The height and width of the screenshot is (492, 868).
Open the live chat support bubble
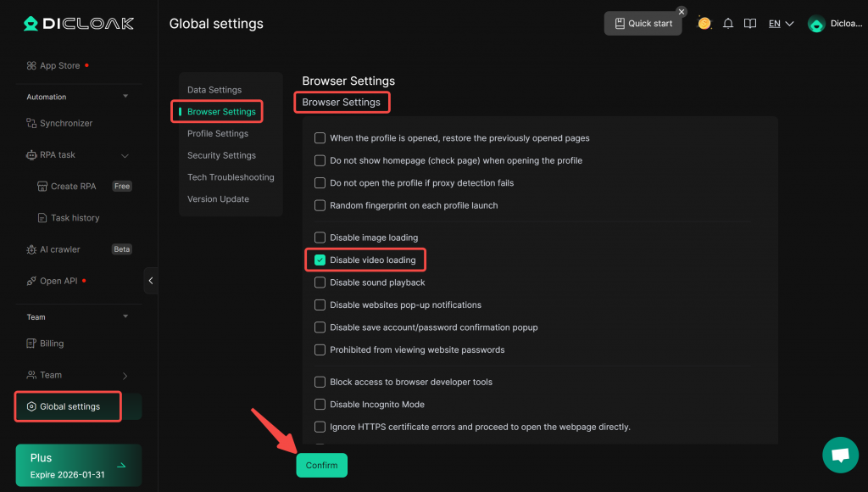click(840, 455)
